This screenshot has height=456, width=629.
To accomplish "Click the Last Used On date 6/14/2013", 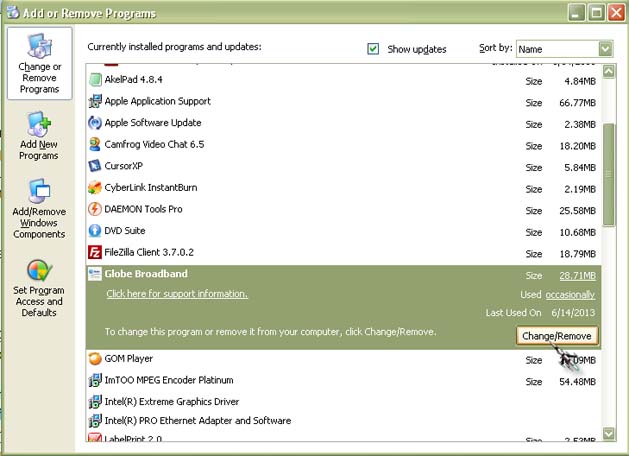I will click(x=573, y=313).
